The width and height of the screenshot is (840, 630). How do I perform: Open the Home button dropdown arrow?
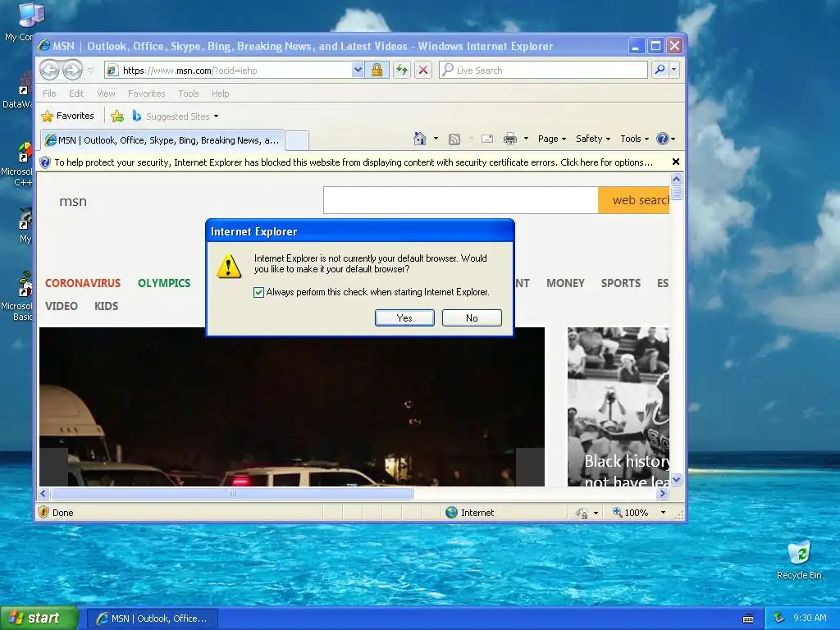pyautogui.click(x=436, y=139)
